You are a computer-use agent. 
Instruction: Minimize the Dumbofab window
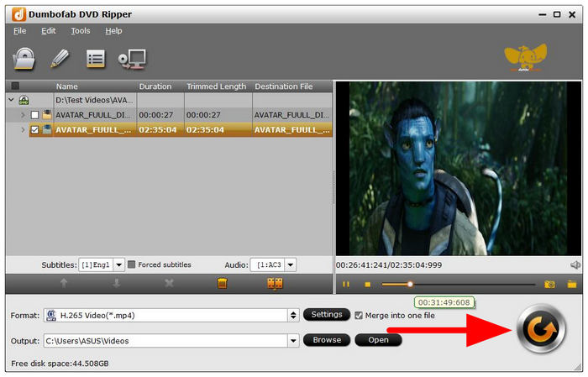(x=543, y=14)
